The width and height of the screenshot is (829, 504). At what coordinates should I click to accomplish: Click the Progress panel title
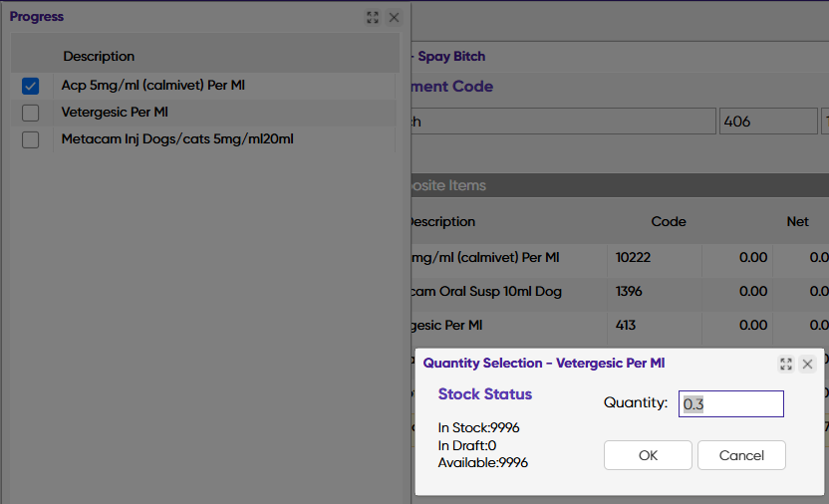click(37, 16)
